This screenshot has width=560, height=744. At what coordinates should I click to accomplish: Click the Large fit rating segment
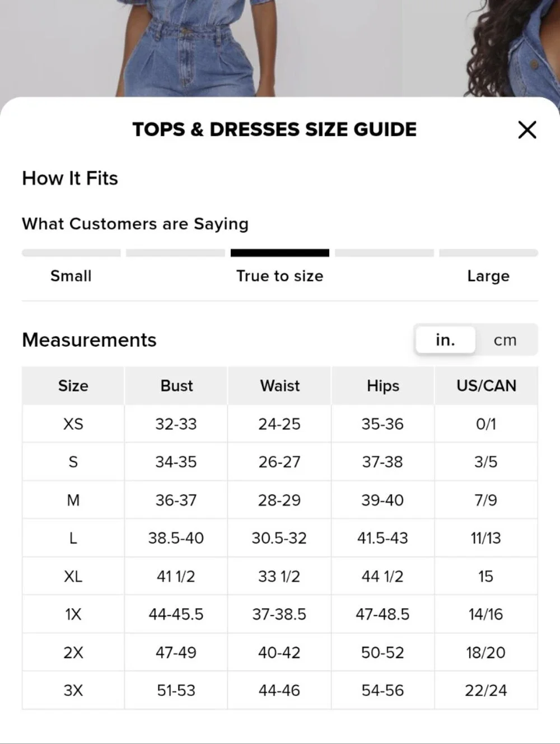489,253
